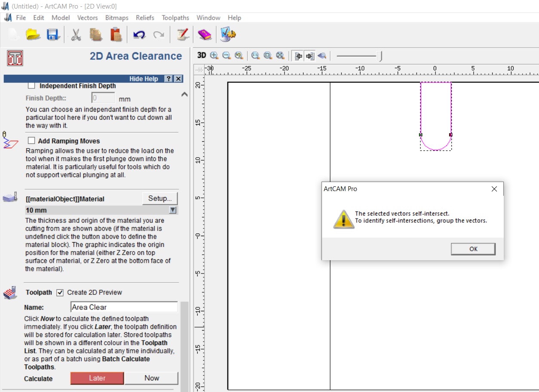Image resolution: width=539 pixels, height=392 pixels.
Task: Click the Hide Help link
Action: click(x=144, y=79)
